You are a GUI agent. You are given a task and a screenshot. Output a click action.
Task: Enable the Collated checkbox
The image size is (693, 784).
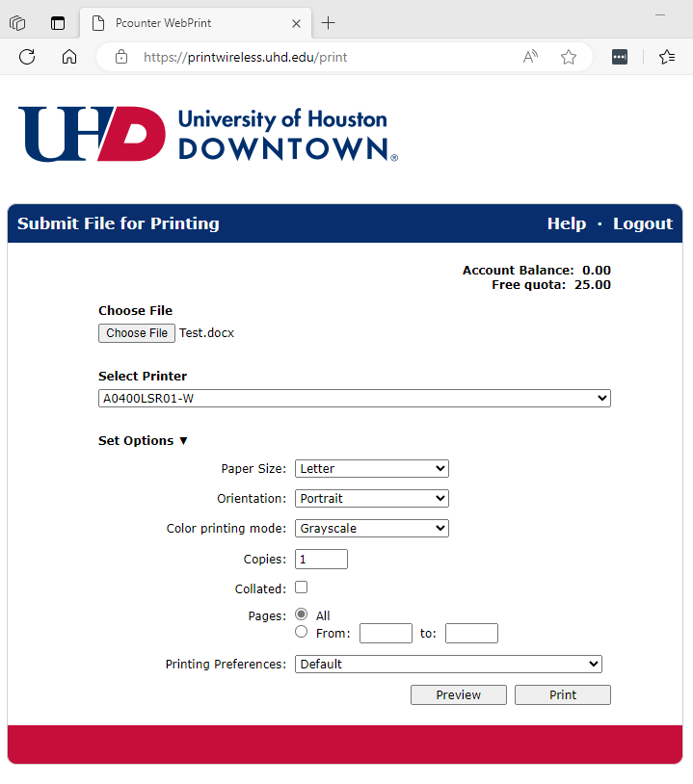(302, 588)
